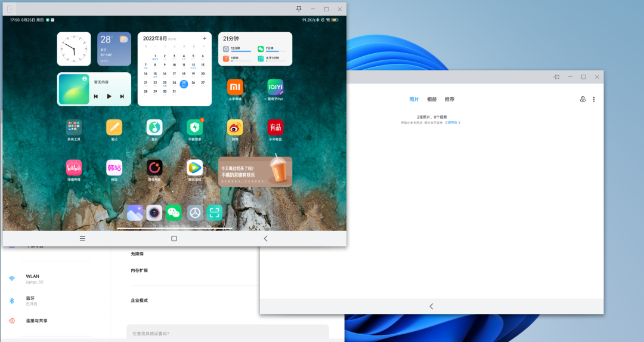The width and height of the screenshot is (644, 342).
Task: Open the 21分钟 screen time widget
Action: (255, 49)
